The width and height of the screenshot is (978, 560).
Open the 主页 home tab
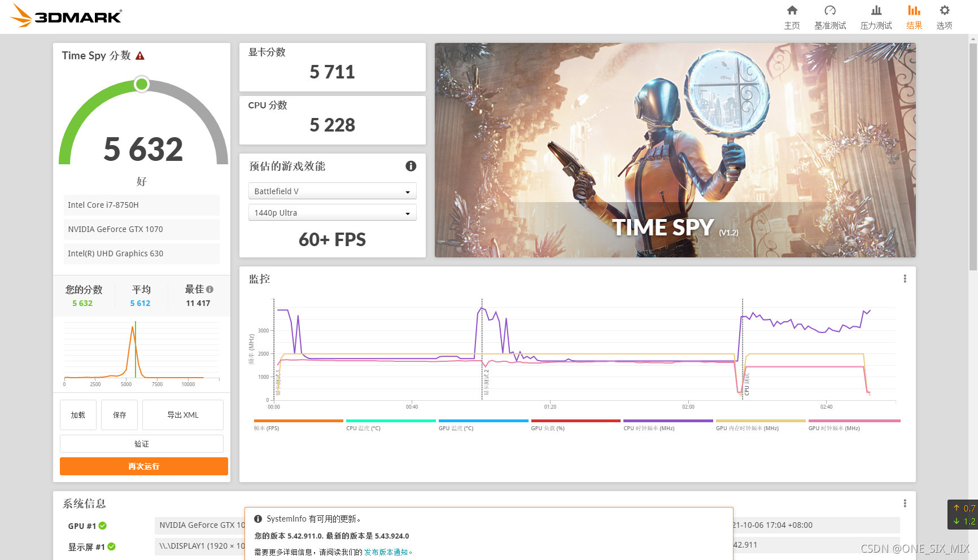click(792, 17)
